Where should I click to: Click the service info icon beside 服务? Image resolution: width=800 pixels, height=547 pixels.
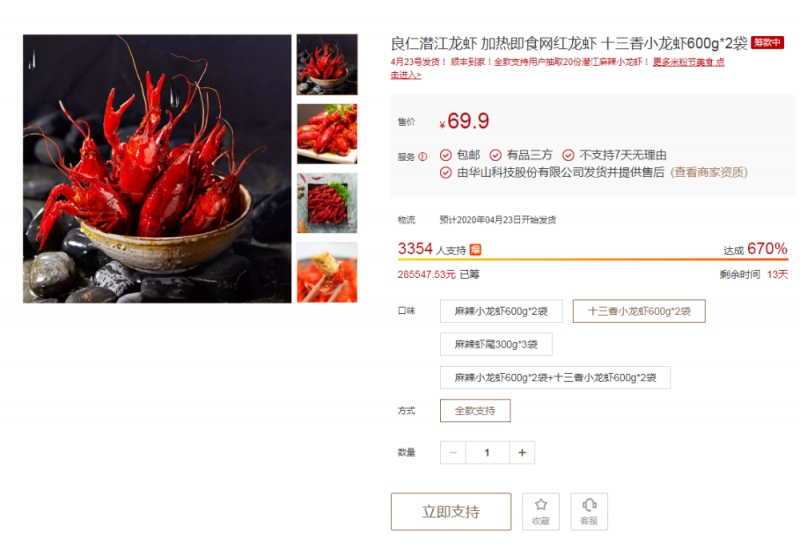click(422, 157)
